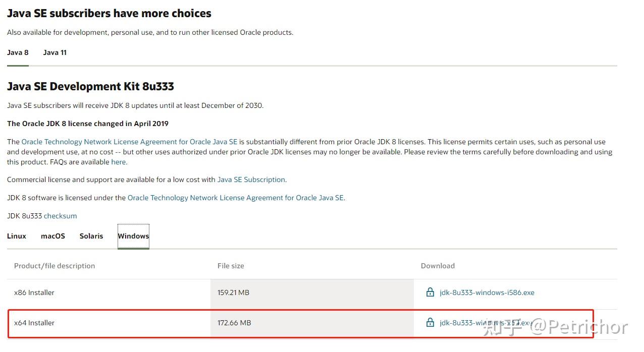This screenshot has height=352, width=644.
Task: Click the lock icon beside the i586 download
Action: (x=430, y=292)
